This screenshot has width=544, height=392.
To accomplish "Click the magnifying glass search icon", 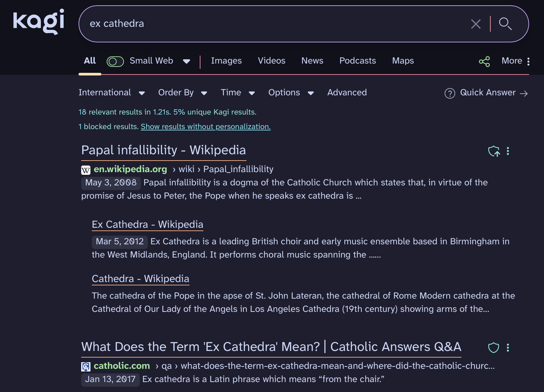I will [x=505, y=24].
